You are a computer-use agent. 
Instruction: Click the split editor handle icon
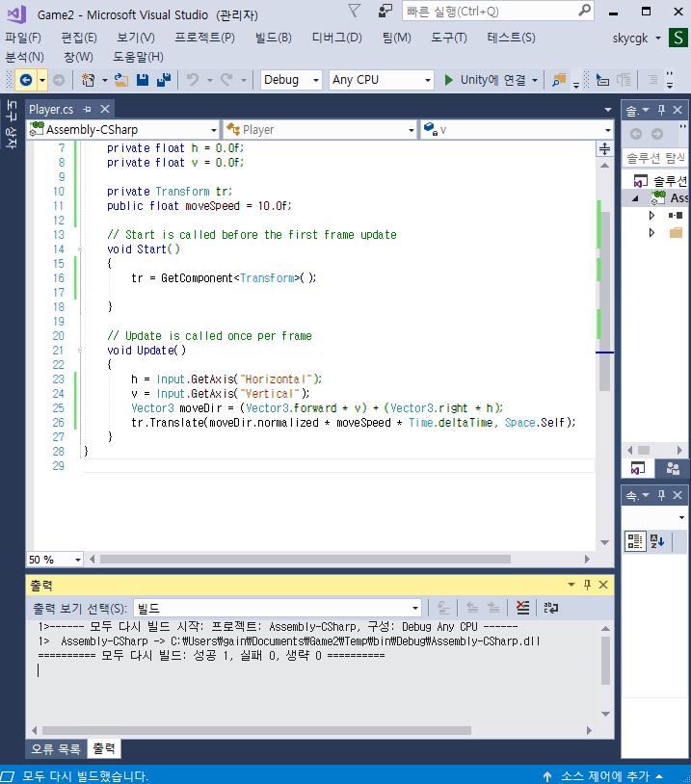click(x=604, y=148)
